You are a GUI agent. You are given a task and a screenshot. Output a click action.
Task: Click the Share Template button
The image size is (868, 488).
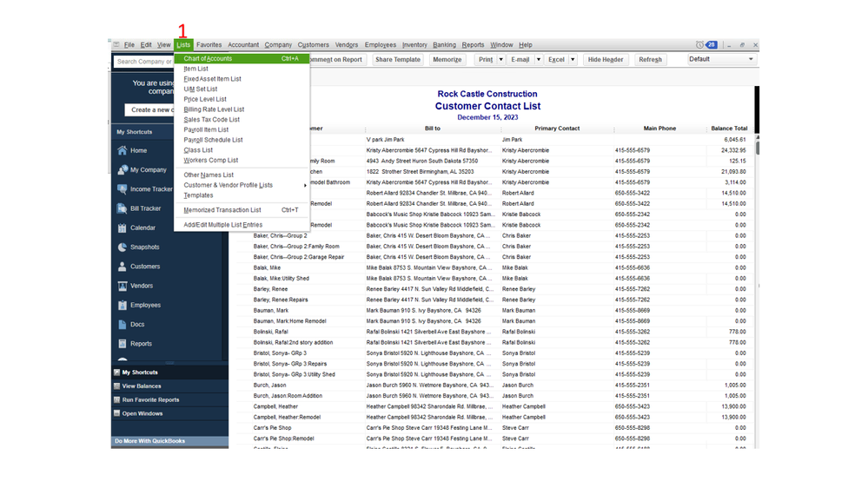click(x=397, y=60)
